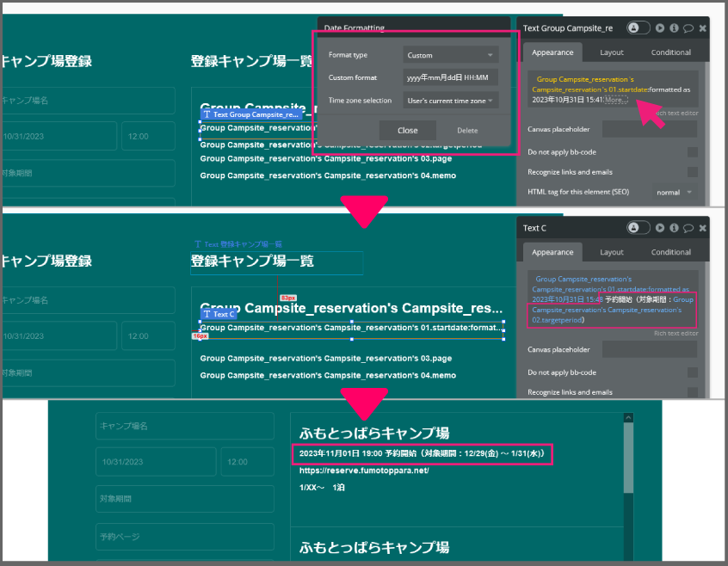728x566 pixels.
Task: Click the キャンプ場名 input in the preview page
Action: click(x=185, y=426)
